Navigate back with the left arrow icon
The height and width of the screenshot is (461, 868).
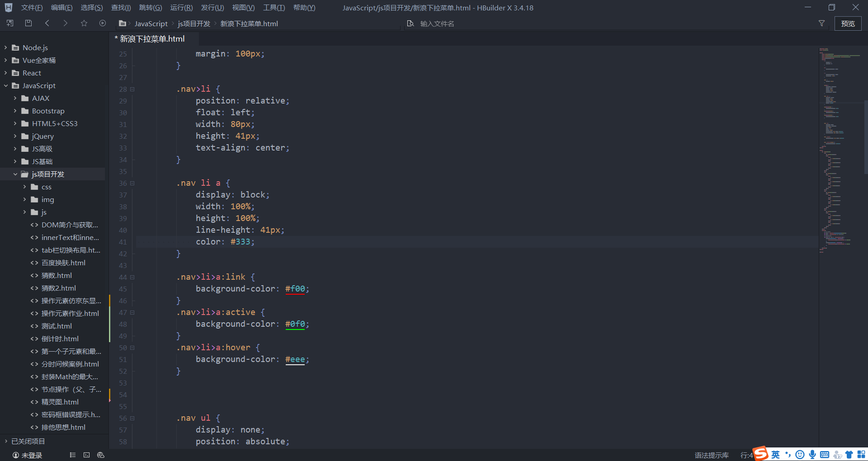47,23
